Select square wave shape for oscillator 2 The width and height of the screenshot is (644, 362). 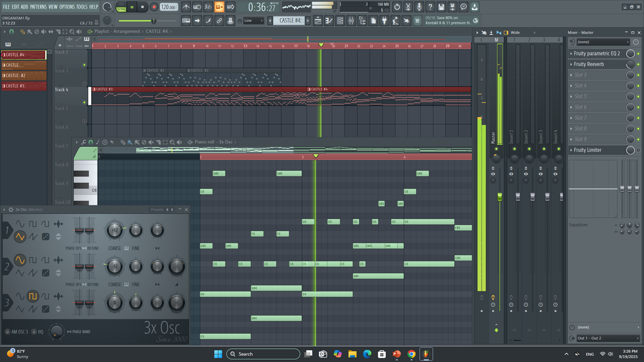[33, 260]
